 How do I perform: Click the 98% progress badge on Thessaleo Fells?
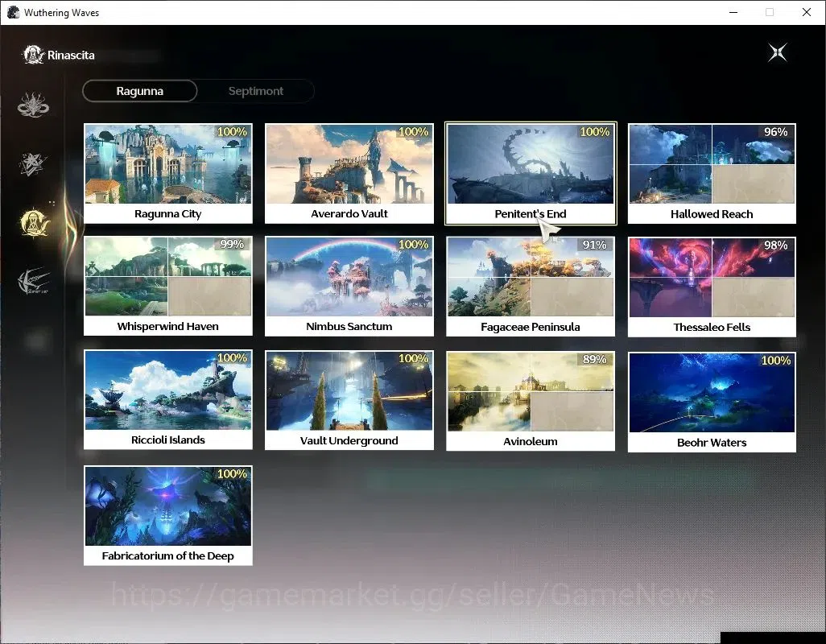[776, 245]
